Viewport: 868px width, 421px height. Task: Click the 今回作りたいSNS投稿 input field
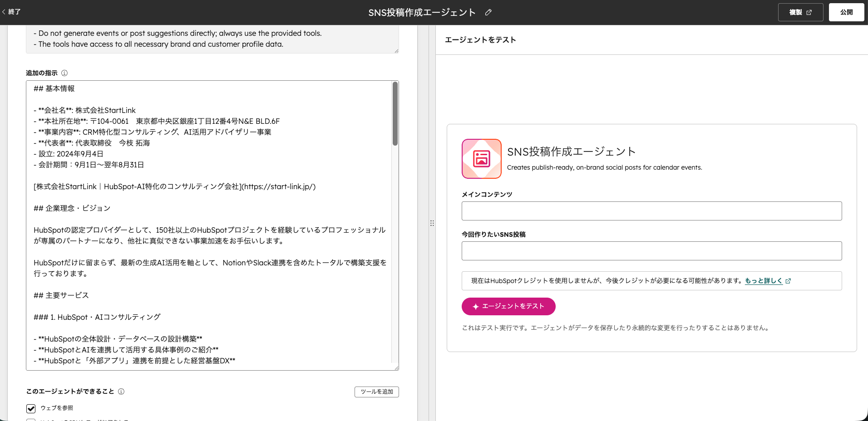[651, 251]
